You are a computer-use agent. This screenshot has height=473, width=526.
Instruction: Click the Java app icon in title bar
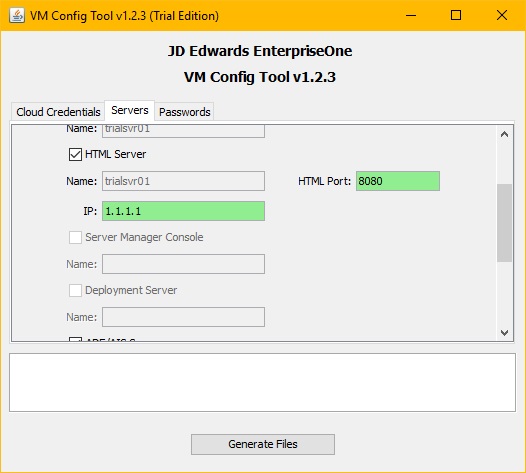click(17, 15)
